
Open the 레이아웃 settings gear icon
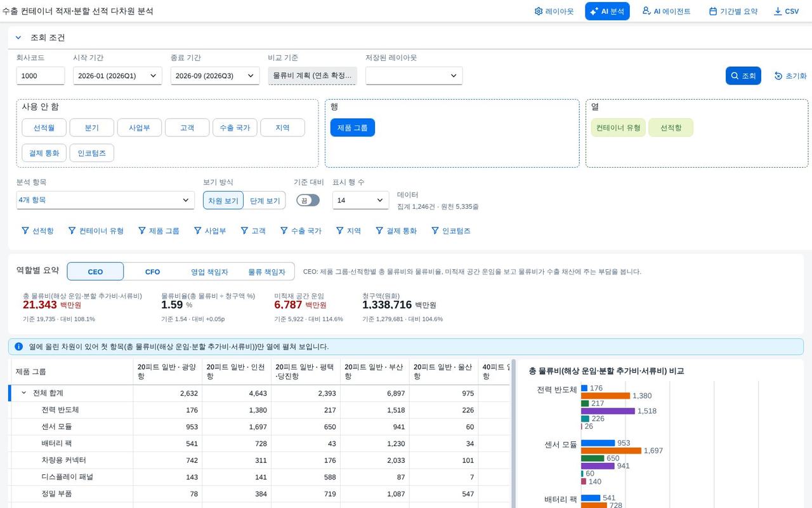[539, 11]
